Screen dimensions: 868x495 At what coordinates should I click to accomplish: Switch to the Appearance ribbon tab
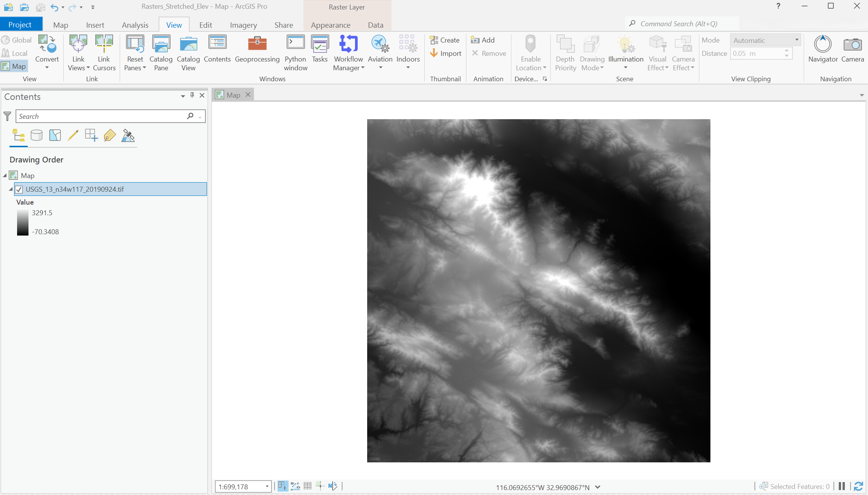pos(330,25)
